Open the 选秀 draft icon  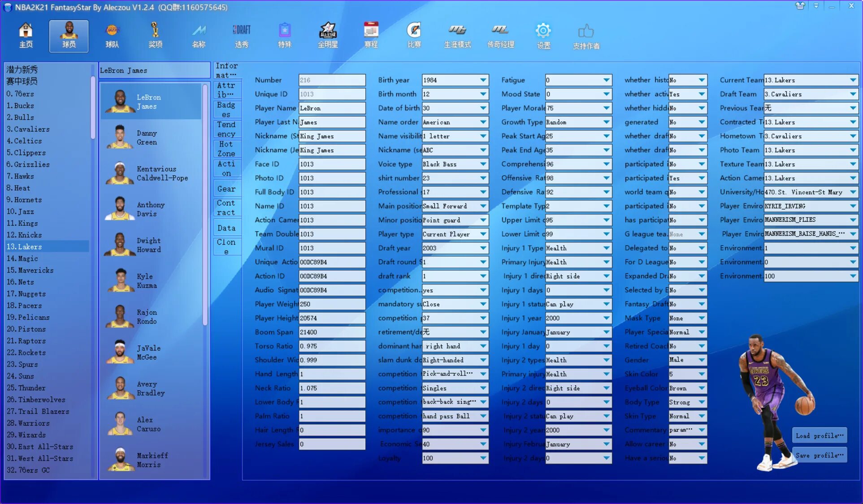click(242, 35)
